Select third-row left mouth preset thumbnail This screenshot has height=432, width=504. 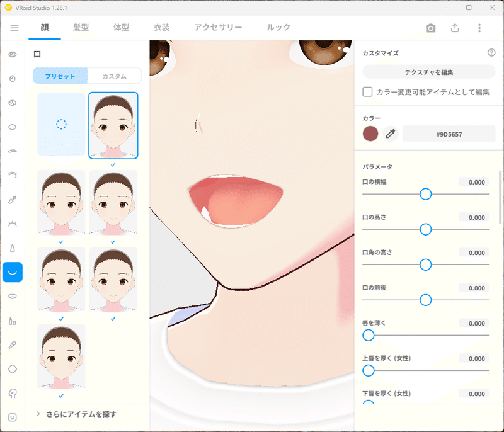pos(61,280)
